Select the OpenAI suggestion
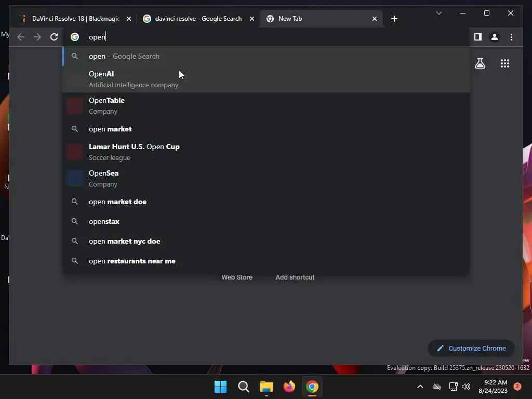Screen dimensions: 532x399 [267, 79]
